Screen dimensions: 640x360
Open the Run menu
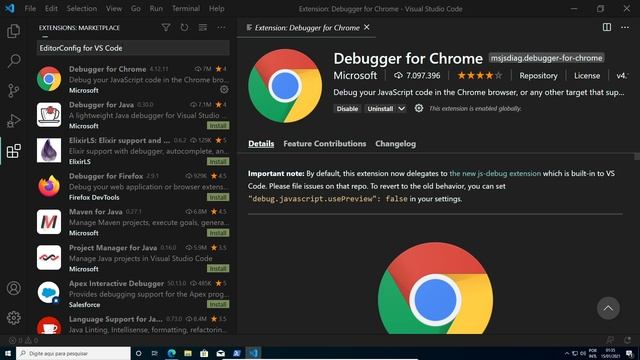pos(156,9)
